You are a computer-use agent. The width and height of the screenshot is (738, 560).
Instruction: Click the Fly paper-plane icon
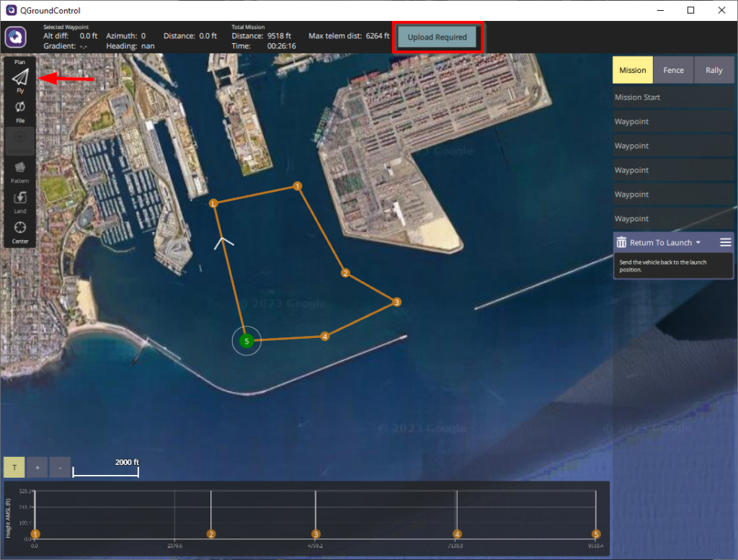pyautogui.click(x=20, y=77)
